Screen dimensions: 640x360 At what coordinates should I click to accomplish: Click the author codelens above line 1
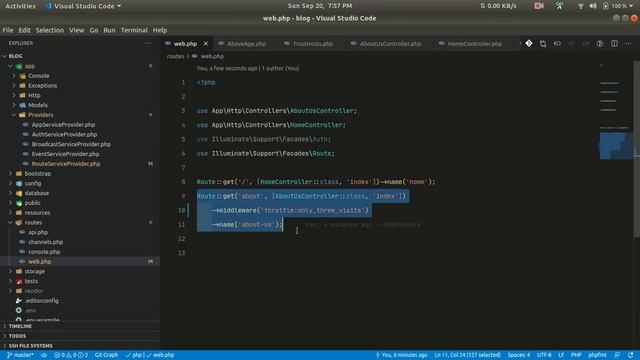tap(248, 68)
